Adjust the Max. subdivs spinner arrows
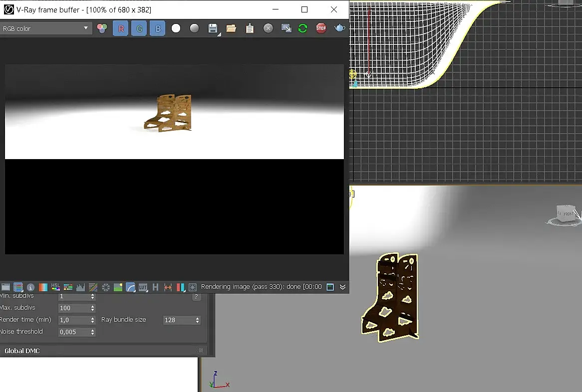Image resolution: width=582 pixels, height=392 pixels. 93,308
